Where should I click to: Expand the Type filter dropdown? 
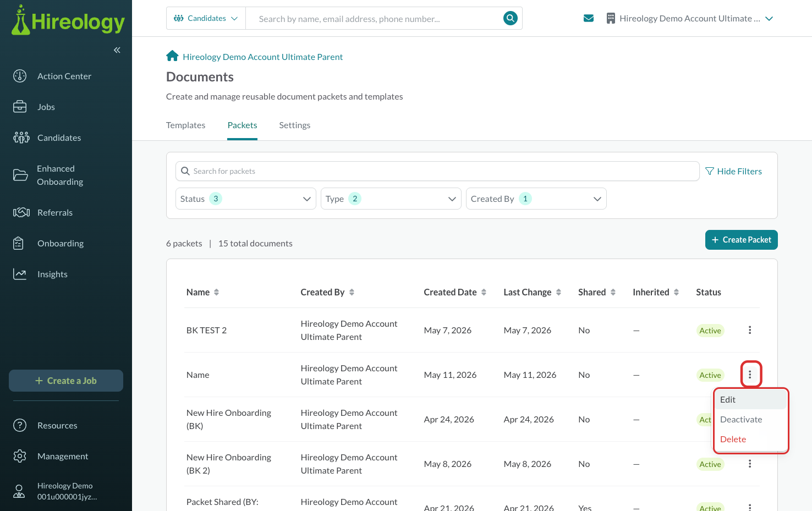point(391,199)
